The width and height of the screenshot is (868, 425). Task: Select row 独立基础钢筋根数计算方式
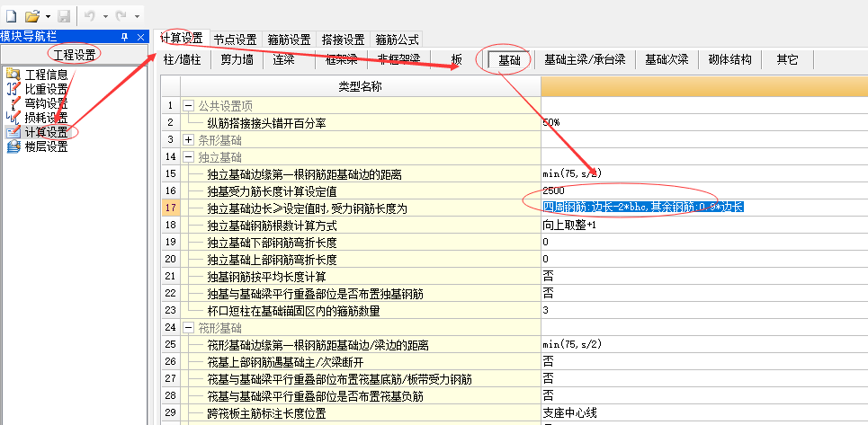coord(361,225)
